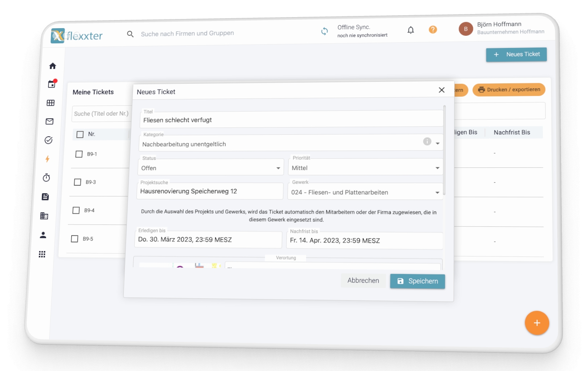588x371 pixels.
Task: Check the box for ticket B9-1
Action: click(79, 154)
